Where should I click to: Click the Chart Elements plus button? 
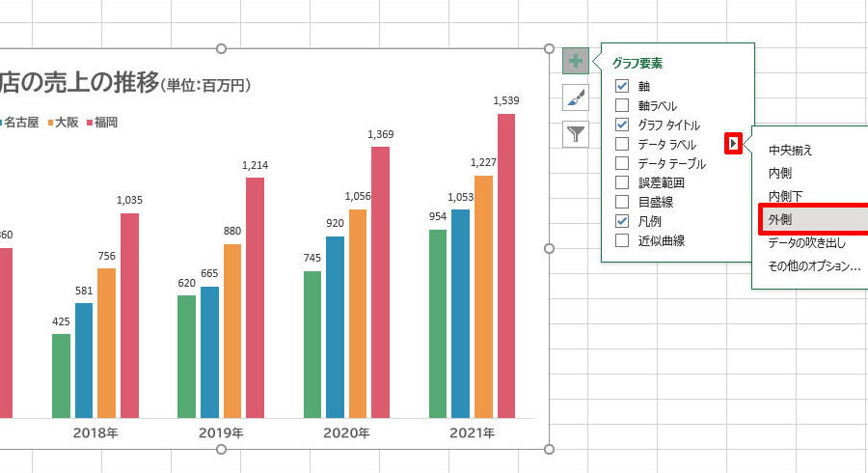(575, 62)
